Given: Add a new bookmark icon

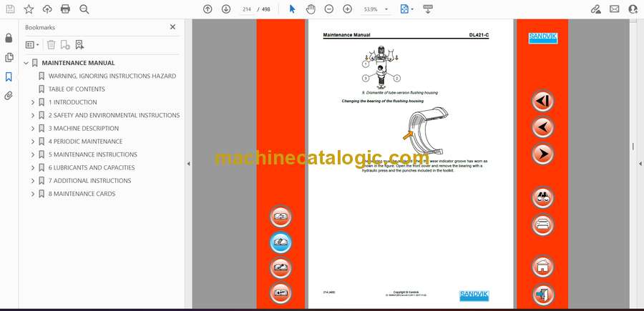Looking at the screenshot, I should pos(65,45).
